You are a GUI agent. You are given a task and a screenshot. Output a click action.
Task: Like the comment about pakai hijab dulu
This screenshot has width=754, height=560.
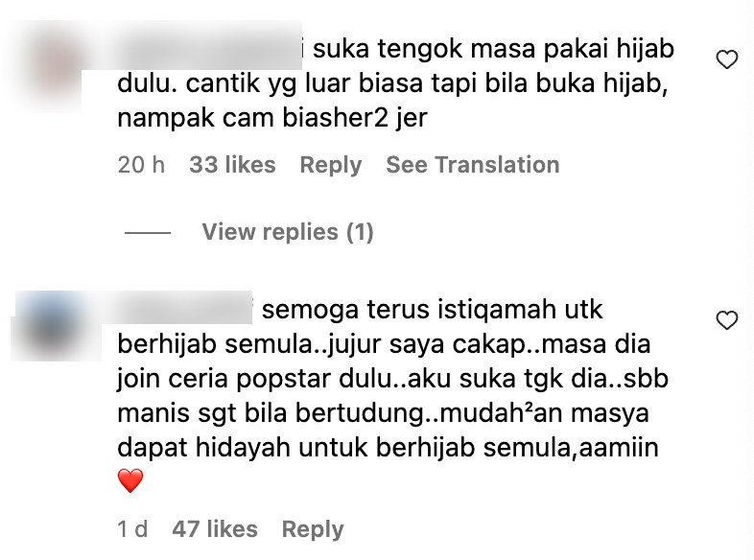(x=726, y=59)
